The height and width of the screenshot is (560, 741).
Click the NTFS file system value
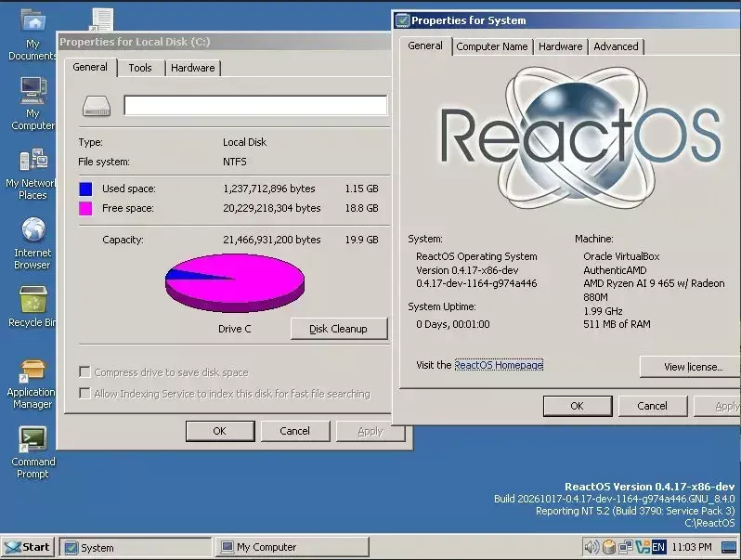tap(235, 162)
